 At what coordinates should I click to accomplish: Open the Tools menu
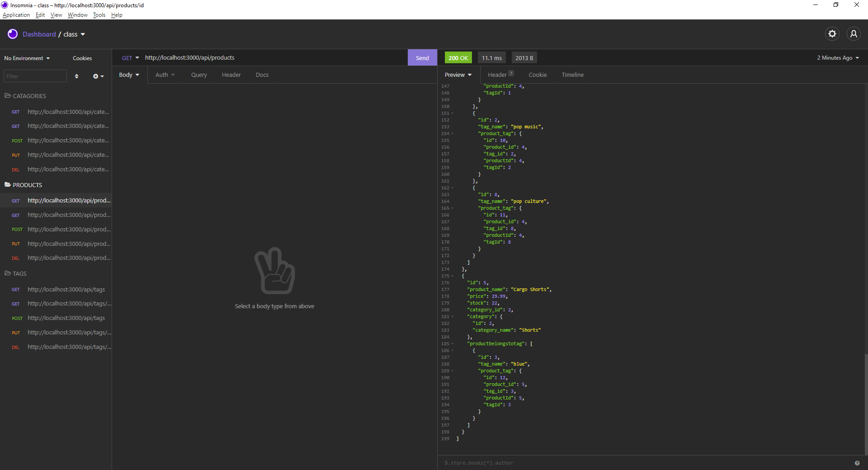coord(99,15)
